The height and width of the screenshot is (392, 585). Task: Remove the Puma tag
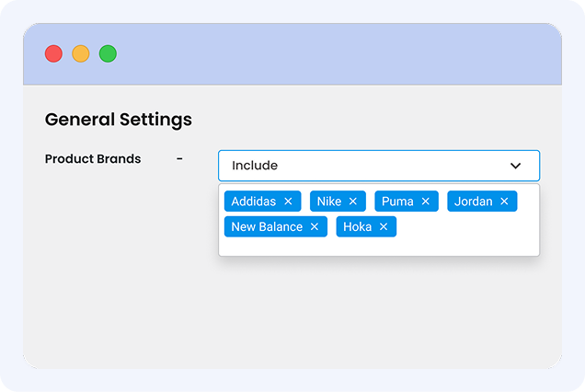click(x=425, y=202)
